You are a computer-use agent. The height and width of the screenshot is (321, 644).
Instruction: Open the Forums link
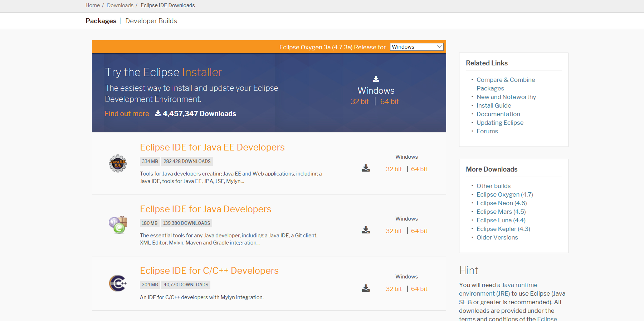(487, 131)
